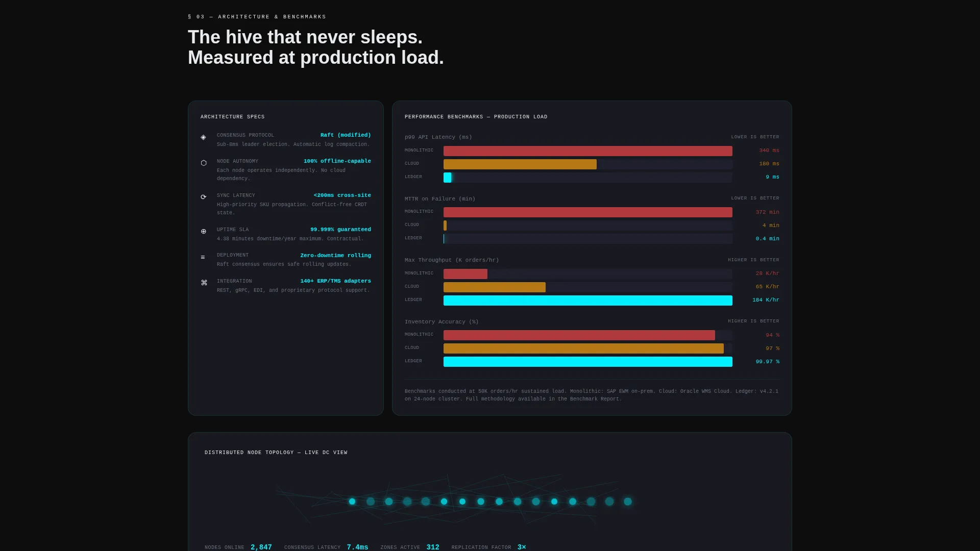
Task: Click the Ledger throughput cyan bar
Action: pyautogui.click(x=588, y=300)
